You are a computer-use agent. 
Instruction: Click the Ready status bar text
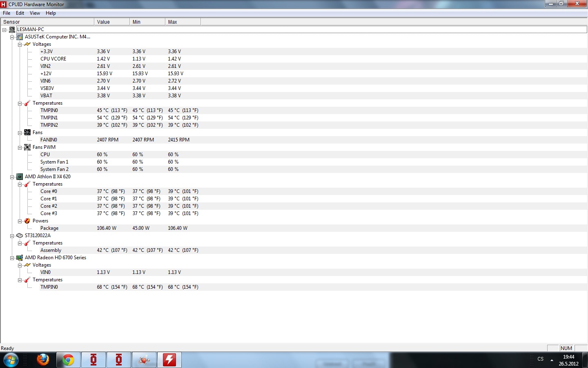pyautogui.click(x=7, y=348)
